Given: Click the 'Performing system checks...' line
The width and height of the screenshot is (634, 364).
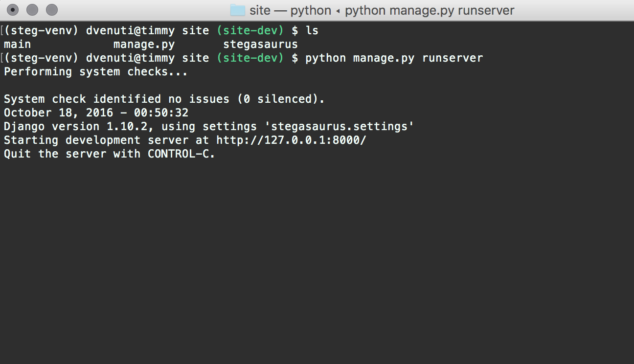Looking at the screenshot, I should (x=96, y=72).
